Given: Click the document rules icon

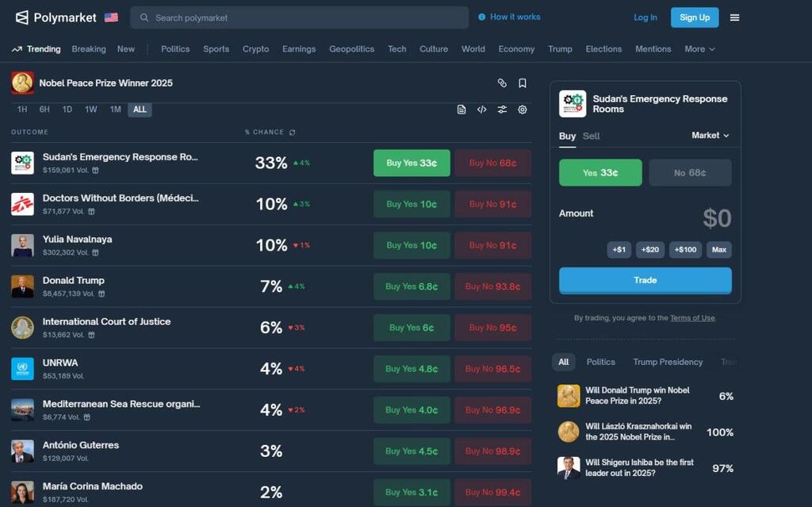Looking at the screenshot, I should point(462,109).
